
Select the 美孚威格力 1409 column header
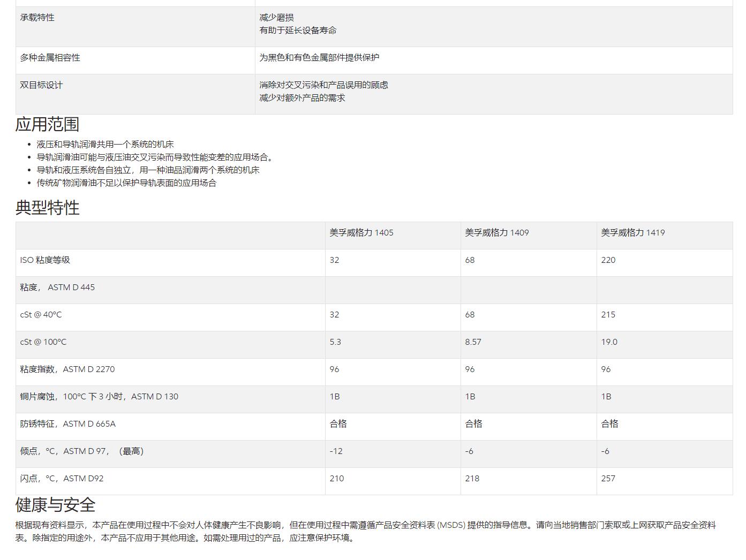pos(497,232)
